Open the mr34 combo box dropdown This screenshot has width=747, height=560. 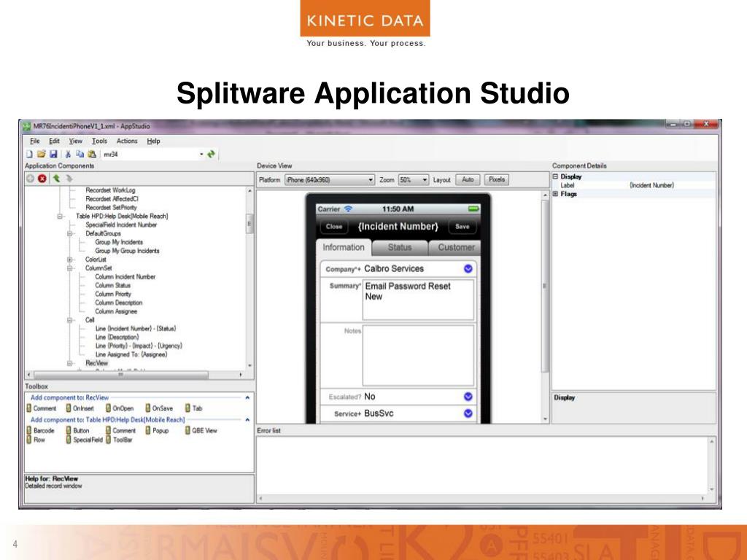pyautogui.click(x=201, y=155)
